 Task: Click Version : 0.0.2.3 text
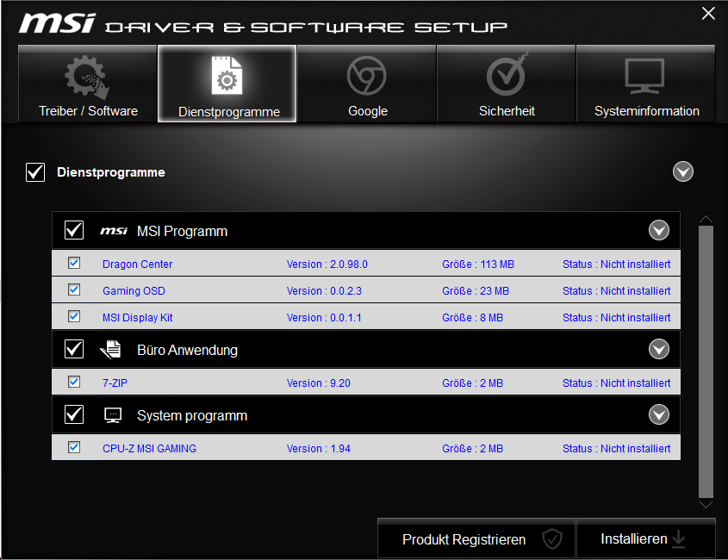point(324,290)
